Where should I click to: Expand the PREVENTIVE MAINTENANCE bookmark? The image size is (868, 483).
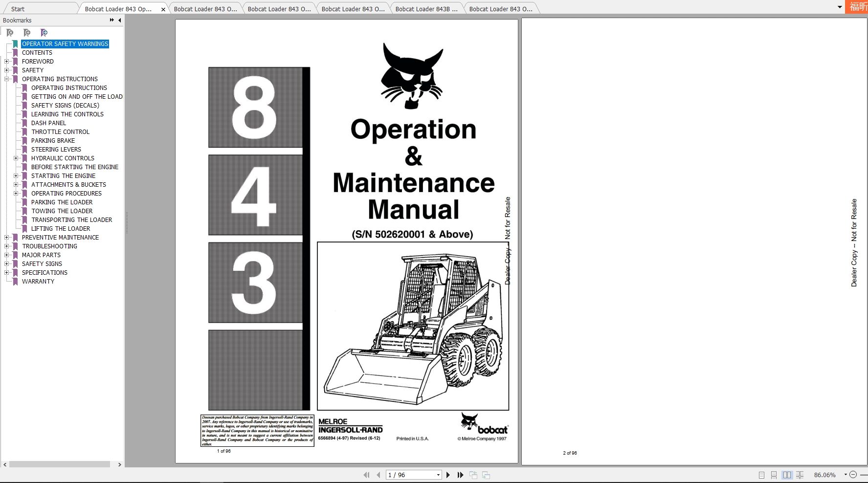(x=6, y=237)
